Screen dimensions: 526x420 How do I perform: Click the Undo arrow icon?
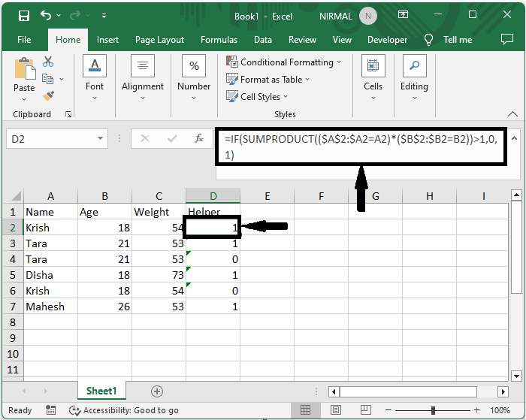click(47, 16)
